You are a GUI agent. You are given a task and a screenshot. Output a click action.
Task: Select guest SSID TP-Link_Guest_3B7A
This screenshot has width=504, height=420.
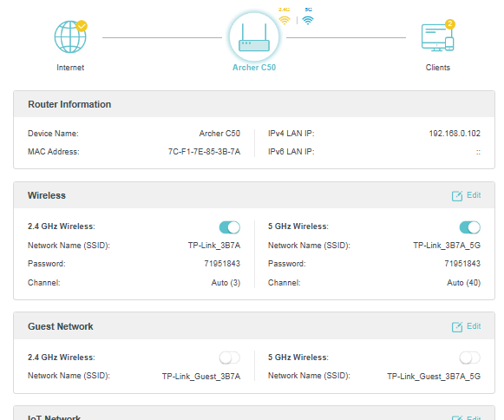(x=201, y=377)
